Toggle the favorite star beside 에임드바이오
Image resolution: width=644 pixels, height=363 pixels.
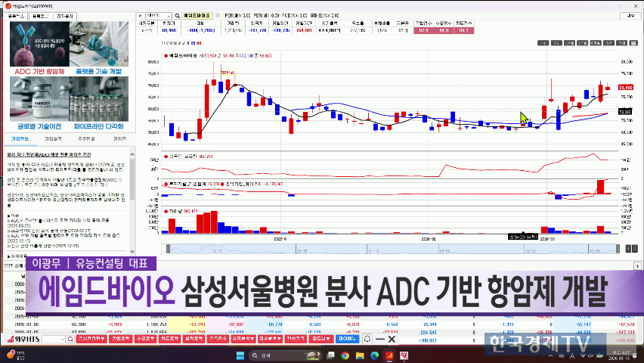218,15
